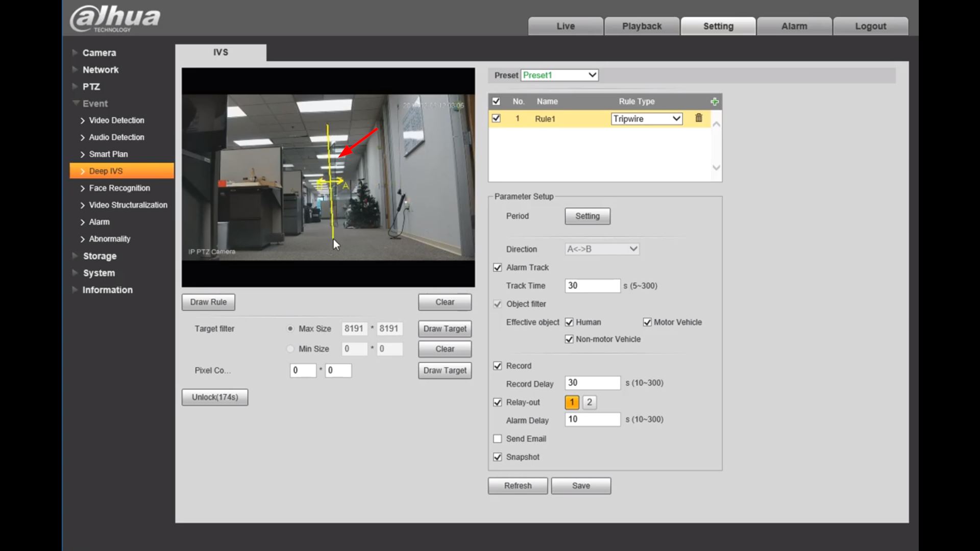The height and width of the screenshot is (551, 980).
Task: Click the Draw Rule button
Action: (208, 302)
